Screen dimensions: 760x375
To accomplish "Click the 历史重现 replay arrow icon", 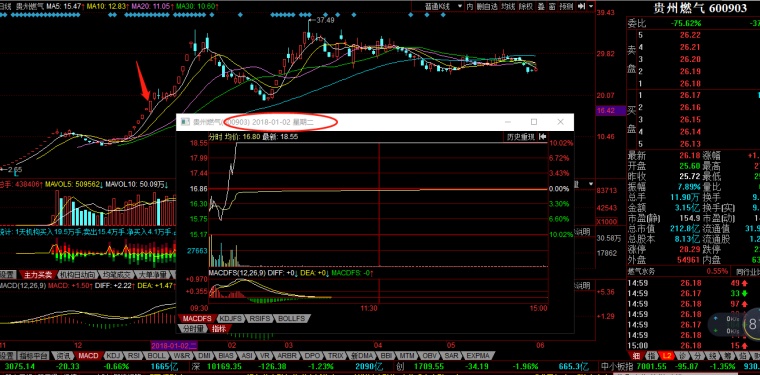I will pyautogui.click(x=543, y=137).
